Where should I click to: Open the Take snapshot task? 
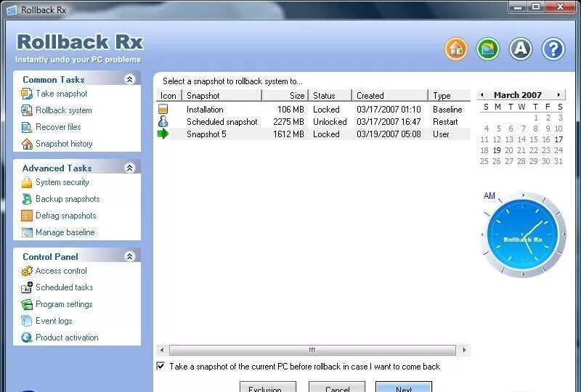(x=62, y=94)
